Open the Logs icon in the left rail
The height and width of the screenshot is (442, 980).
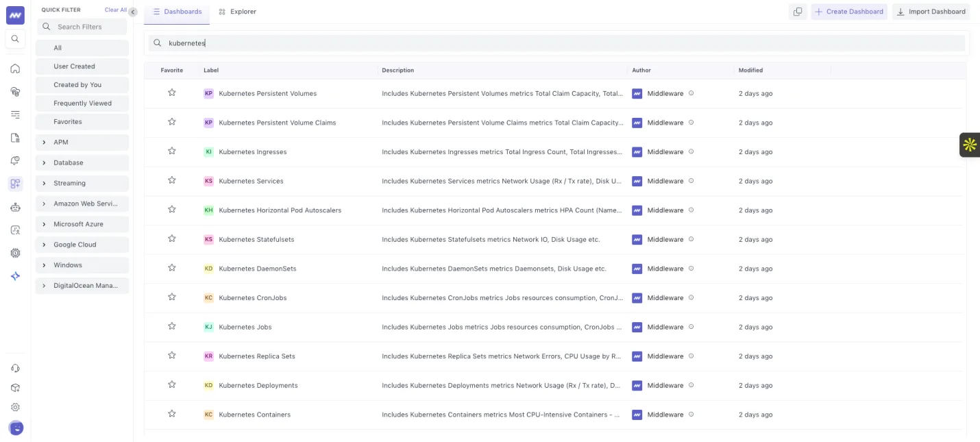15,114
